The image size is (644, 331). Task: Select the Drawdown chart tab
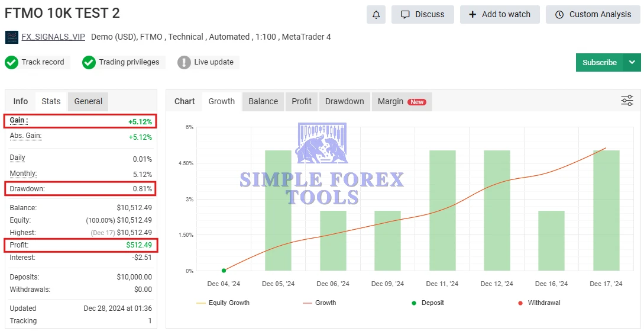point(344,101)
